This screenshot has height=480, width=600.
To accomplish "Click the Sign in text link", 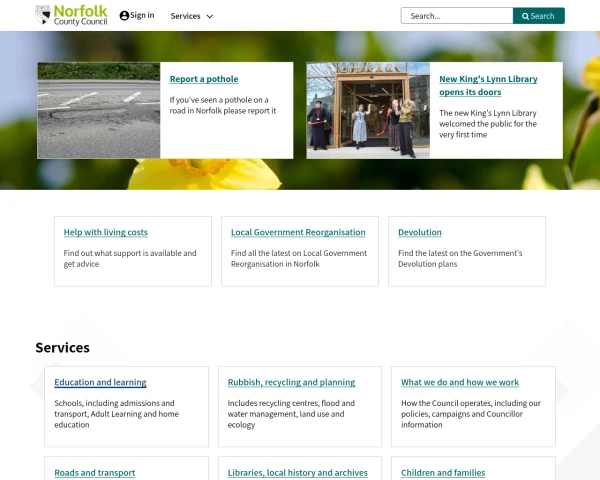I will [x=142, y=16].
